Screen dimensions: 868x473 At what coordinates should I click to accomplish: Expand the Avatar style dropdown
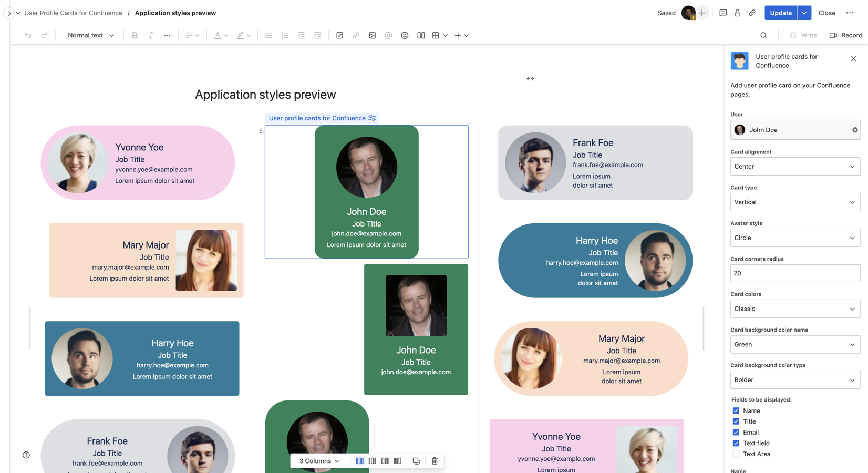coord(795,238)
